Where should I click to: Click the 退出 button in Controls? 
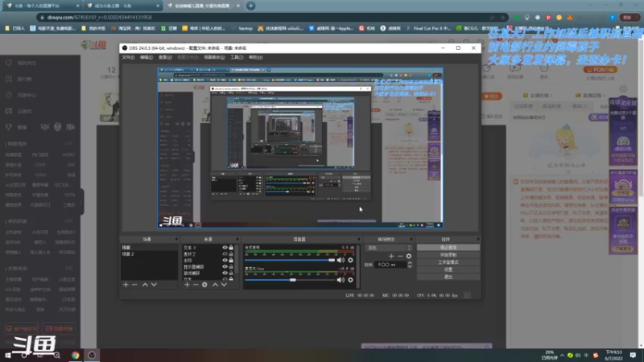pyautogui.click(x=448, y=277)
